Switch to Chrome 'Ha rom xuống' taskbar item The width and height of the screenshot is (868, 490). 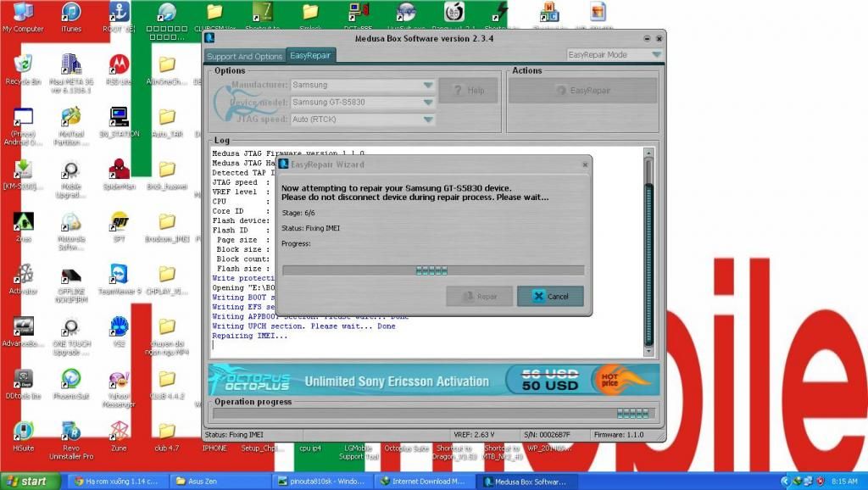[x=117, y=482]
